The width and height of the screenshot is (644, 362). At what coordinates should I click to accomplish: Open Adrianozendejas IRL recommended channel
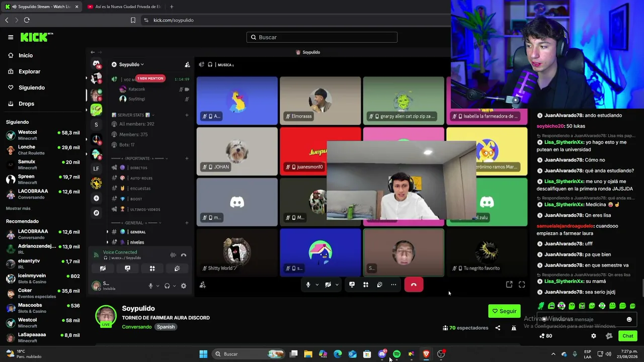coord(43,249)
